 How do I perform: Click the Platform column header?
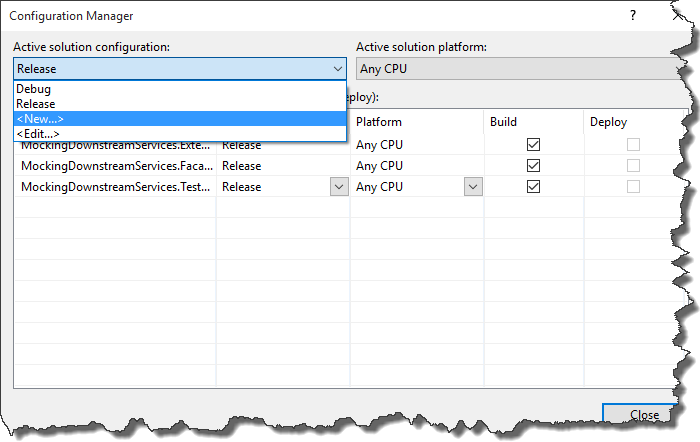417,122
